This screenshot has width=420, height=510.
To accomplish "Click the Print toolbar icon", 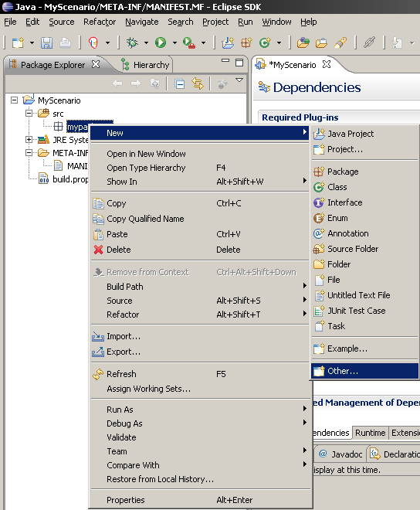I will point(65,42).
